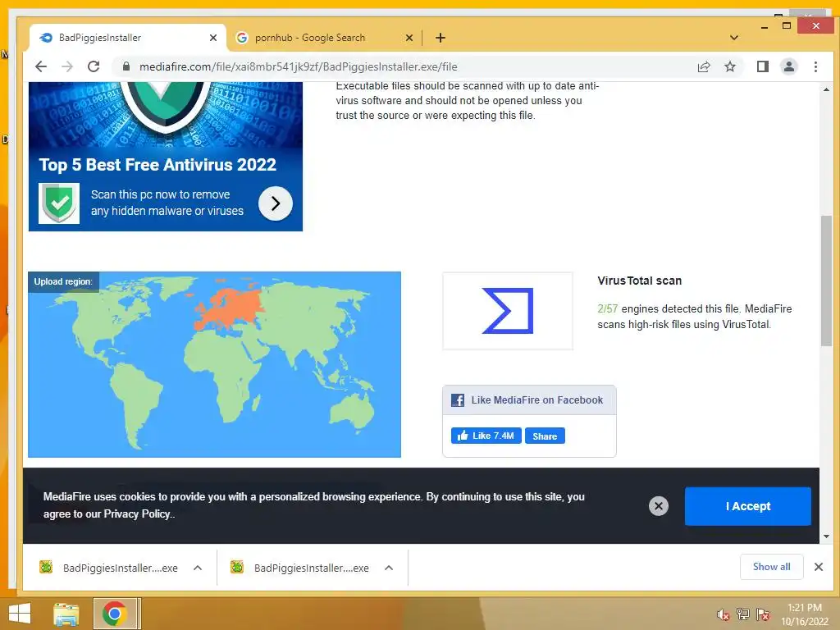Expand the tab search chevron
The image size is (840, 630).
click(734, 38)
